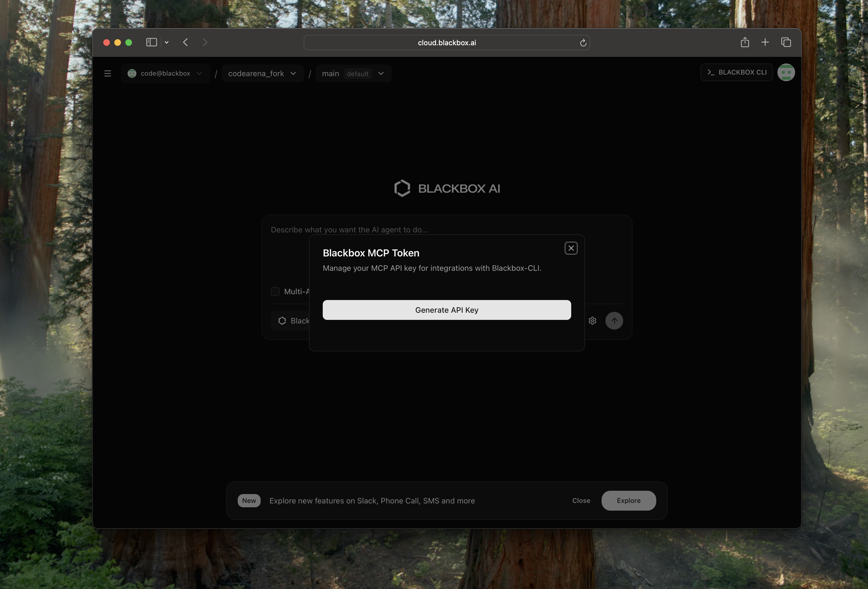Go back to the previous page
Screen dimensions: 868x589
pos(186,42)
